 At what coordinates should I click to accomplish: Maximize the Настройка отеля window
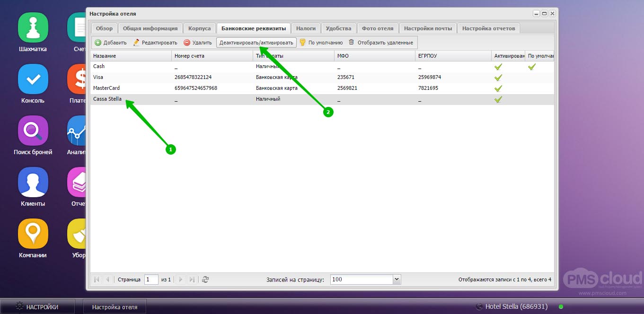544,14
